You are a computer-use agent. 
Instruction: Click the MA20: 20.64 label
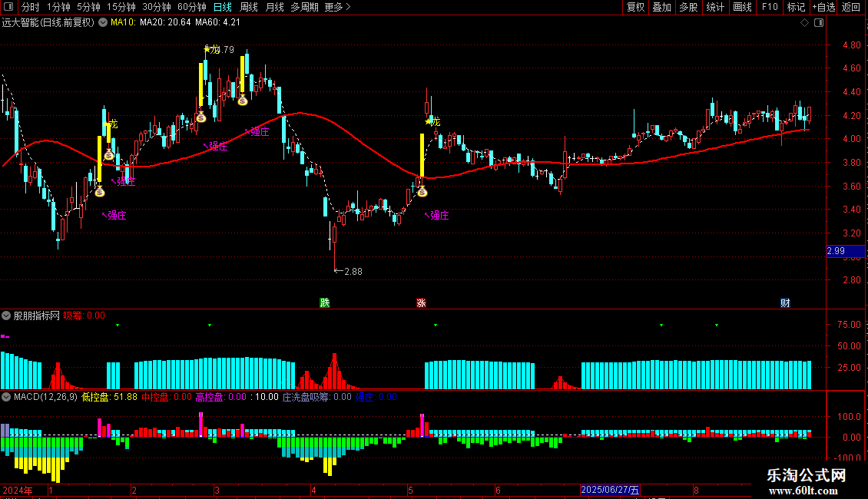click(165, 23)
